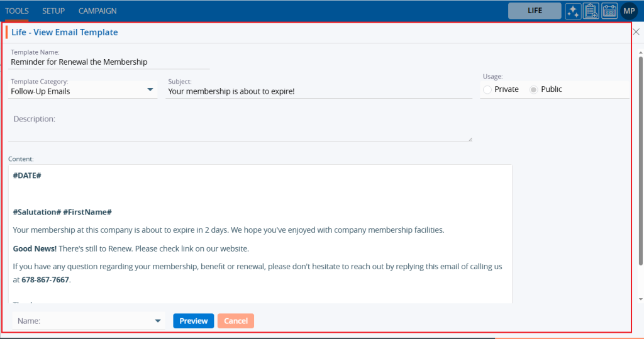This screenshot has height=339, width=644.
Task: Open the calendar icon in header
Action: [609, 11]
